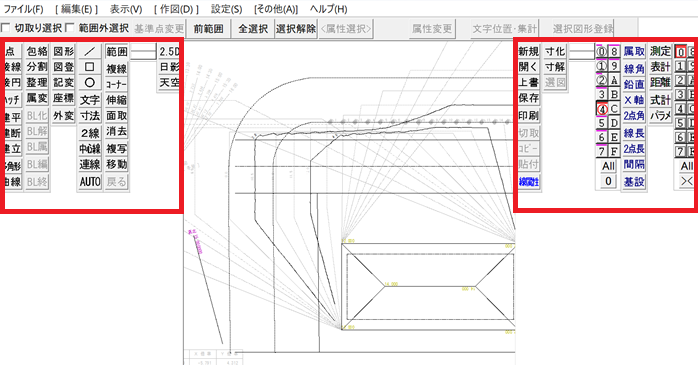698x365 pixels.
Task: Select the 2線 double-line tool
Action: coord(90,133)
